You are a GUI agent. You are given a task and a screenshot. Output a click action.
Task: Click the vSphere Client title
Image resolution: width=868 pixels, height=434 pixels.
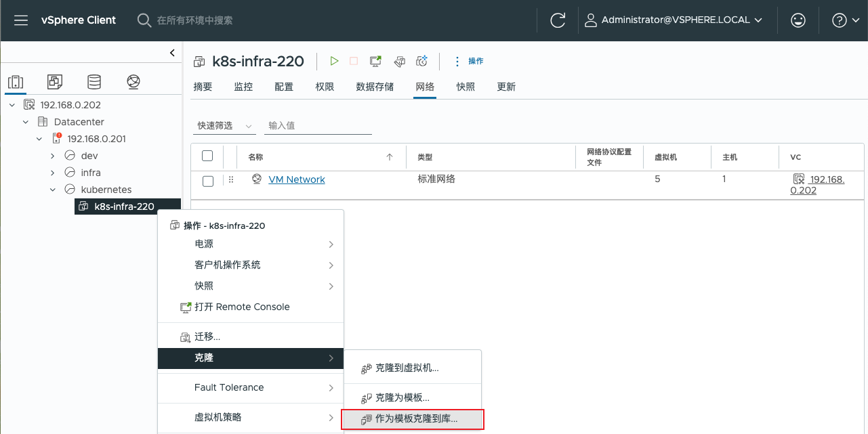pyautogui.click(x=79, y=20)
